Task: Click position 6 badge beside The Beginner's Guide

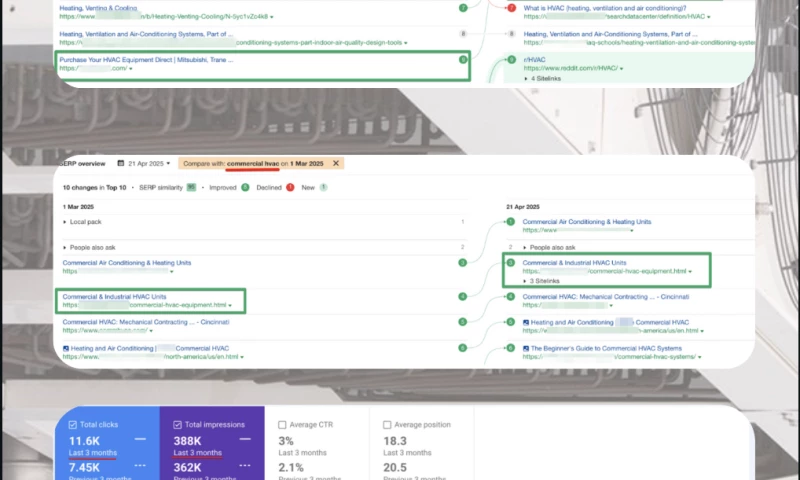Action: point(510,348)
